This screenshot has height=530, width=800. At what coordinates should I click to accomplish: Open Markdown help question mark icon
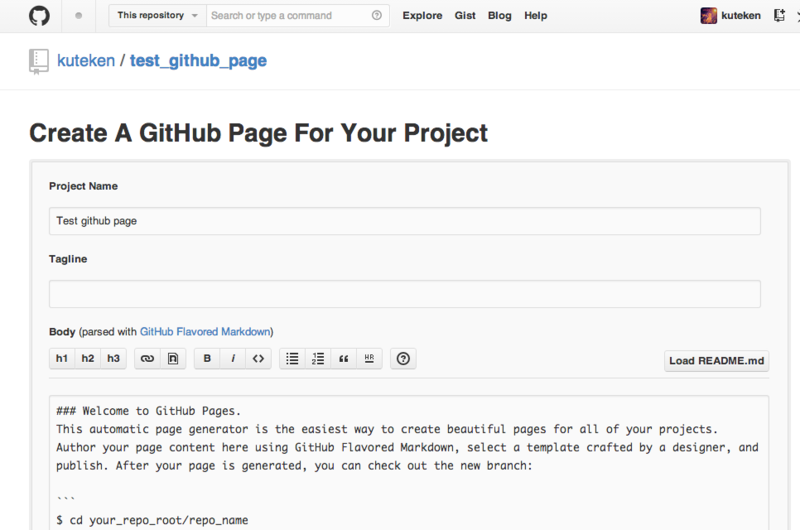coord(403,359)
